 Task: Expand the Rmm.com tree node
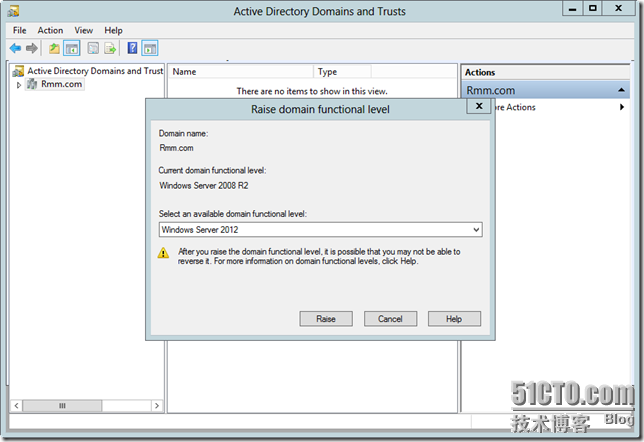(x=18, y=85)
